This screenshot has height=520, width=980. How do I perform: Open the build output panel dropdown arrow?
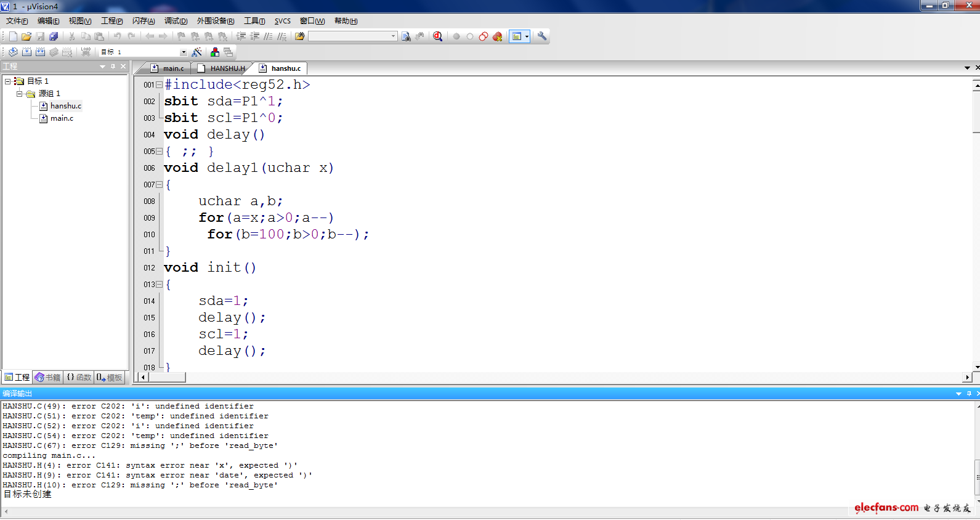(958, 393)
